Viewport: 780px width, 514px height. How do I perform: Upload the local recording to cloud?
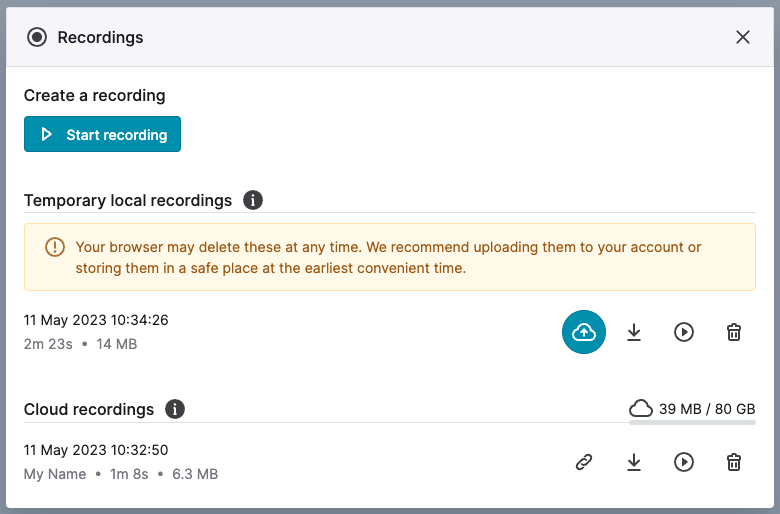584,332
